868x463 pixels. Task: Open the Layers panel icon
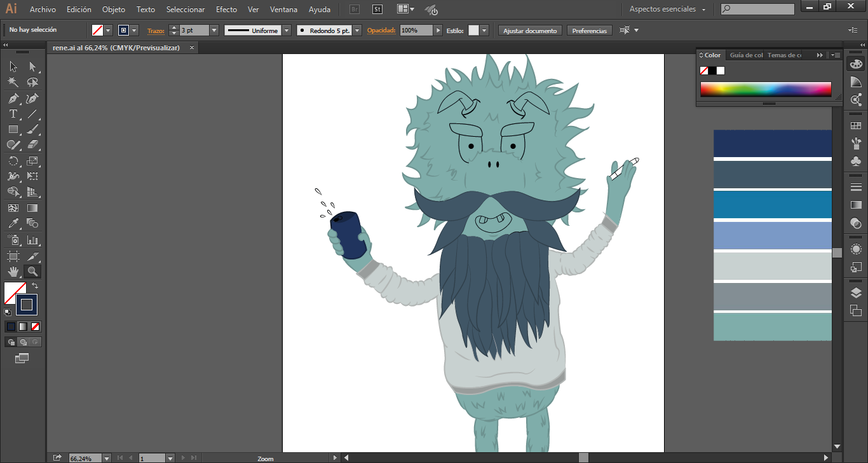coord(856,293)
